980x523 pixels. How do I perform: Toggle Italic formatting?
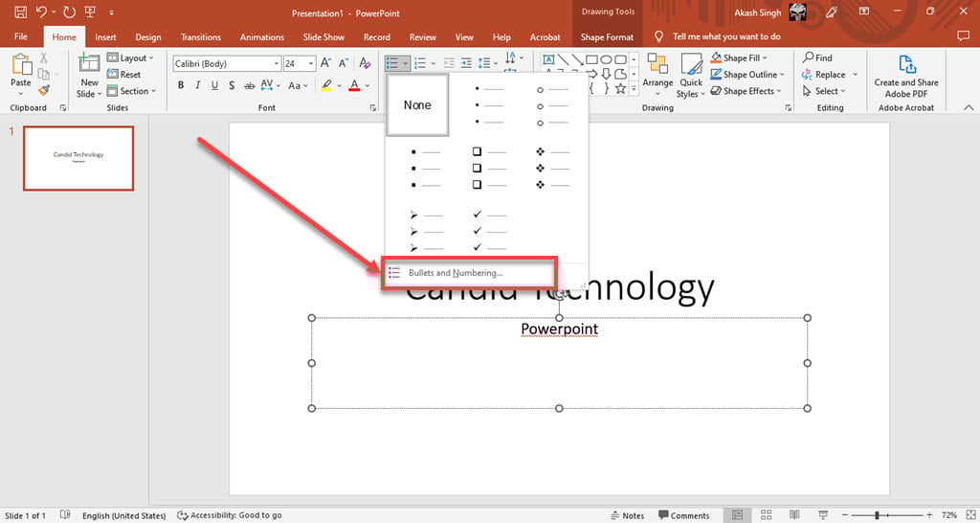(x=197, y=85)
